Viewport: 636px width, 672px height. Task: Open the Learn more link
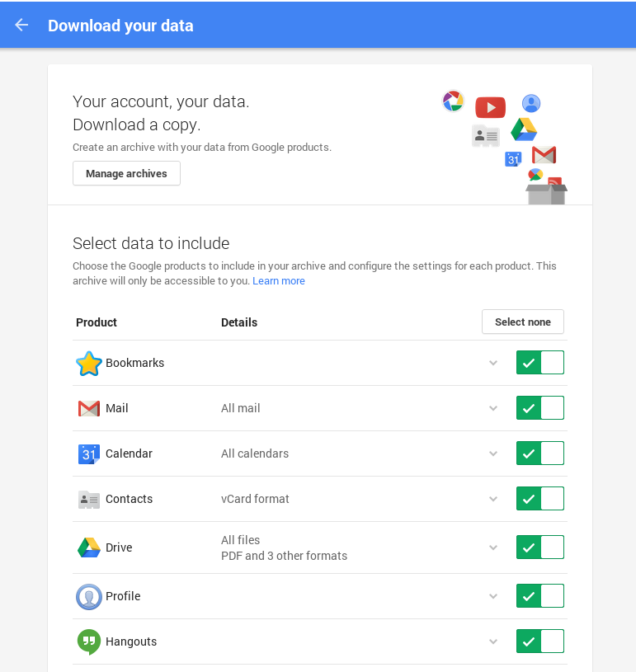(279, 281)
